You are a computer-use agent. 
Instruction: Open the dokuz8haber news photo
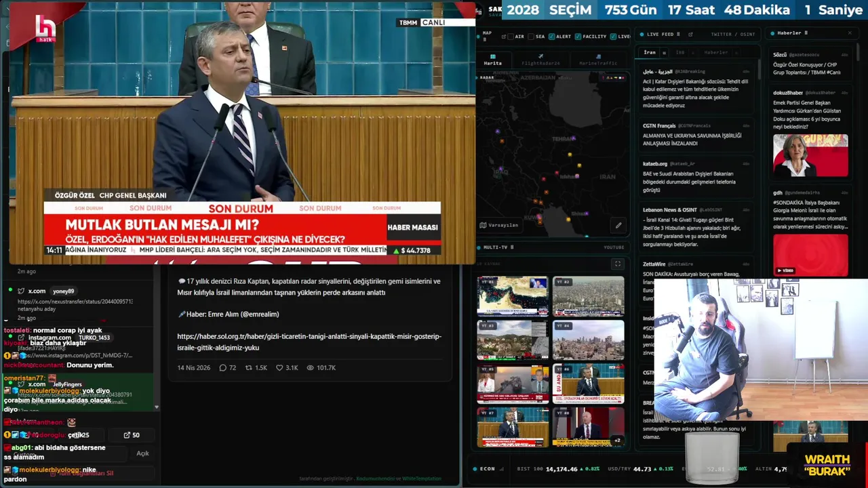click(810, 155)
